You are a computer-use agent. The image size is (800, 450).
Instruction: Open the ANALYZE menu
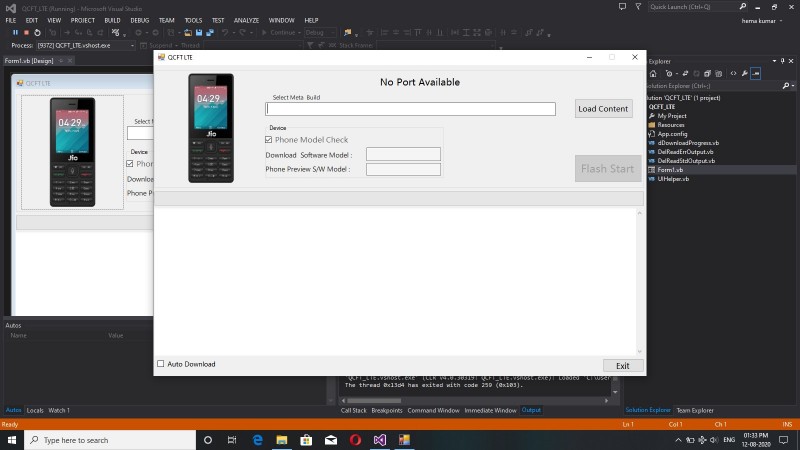click(246, 20)
